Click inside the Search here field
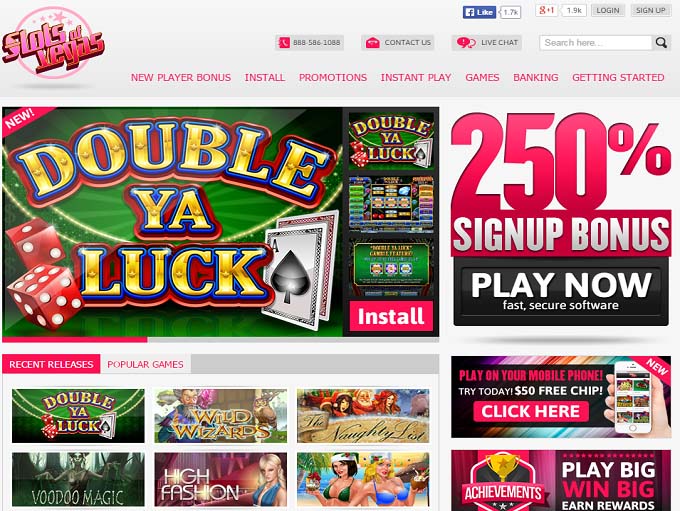 coord(596,43)
